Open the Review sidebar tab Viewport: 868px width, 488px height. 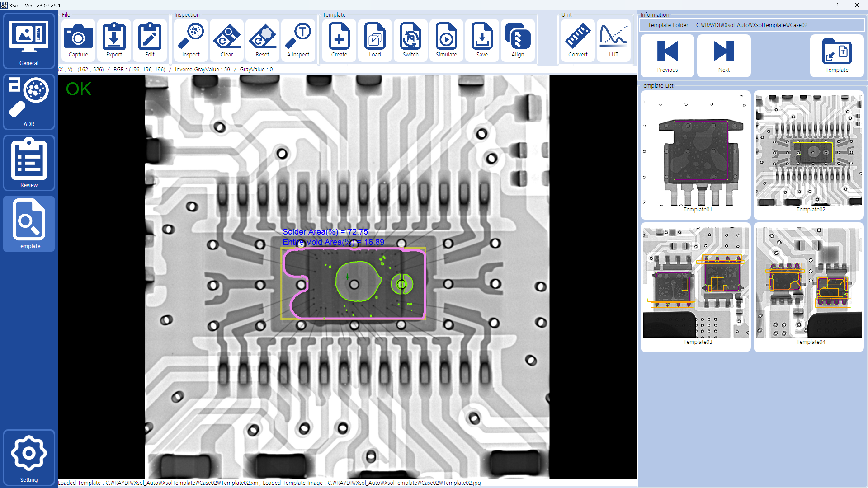(x=29, y=163)
